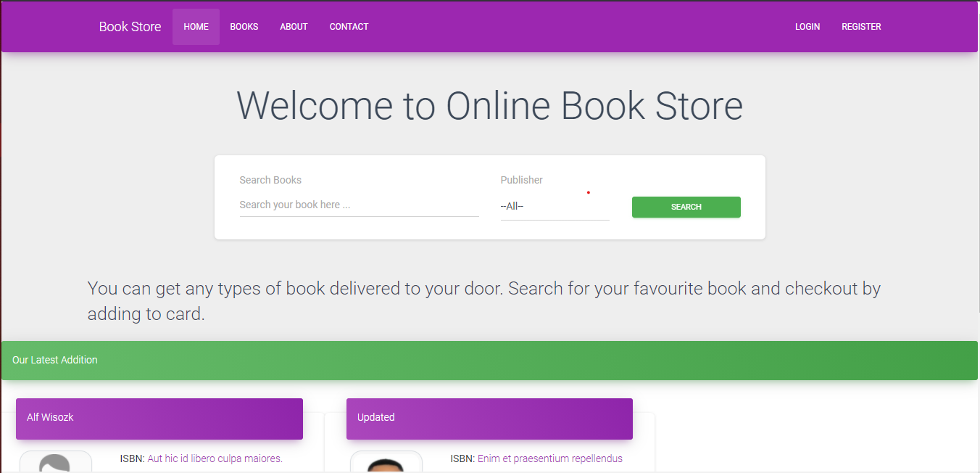Click the Updated book's cover photo

tap(386, 464)
